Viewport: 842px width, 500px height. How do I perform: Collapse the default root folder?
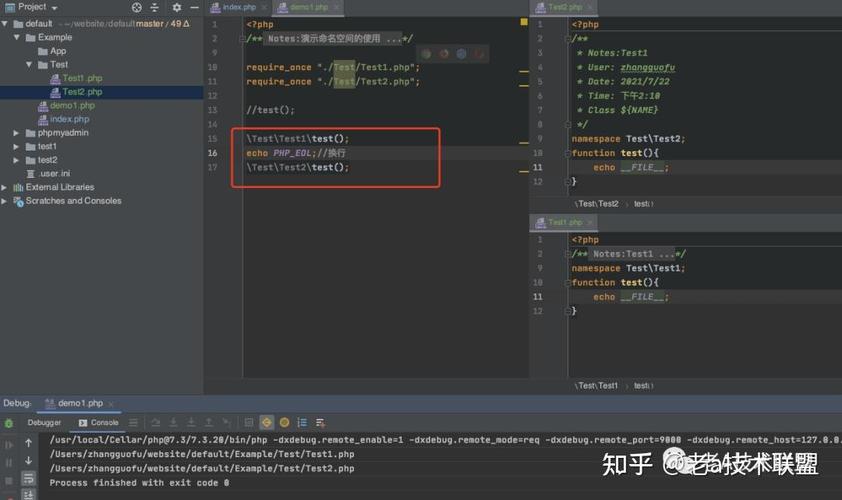(5, 24)
